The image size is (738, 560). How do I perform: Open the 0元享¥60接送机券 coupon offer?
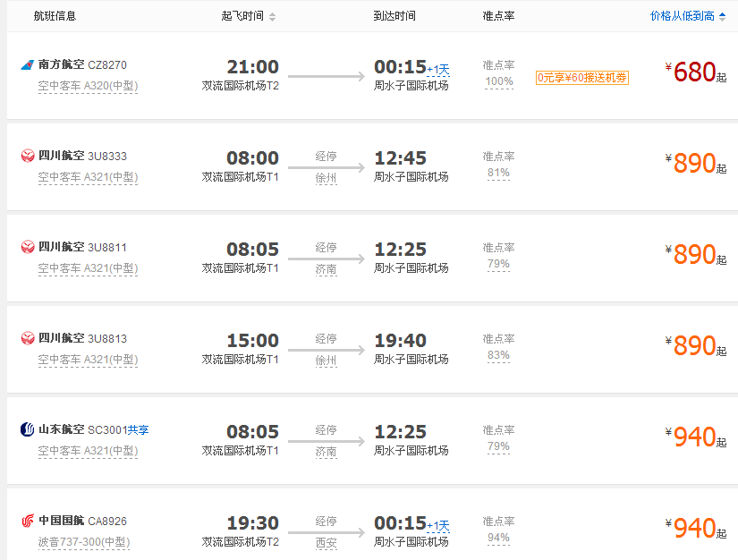click(582, 78)
